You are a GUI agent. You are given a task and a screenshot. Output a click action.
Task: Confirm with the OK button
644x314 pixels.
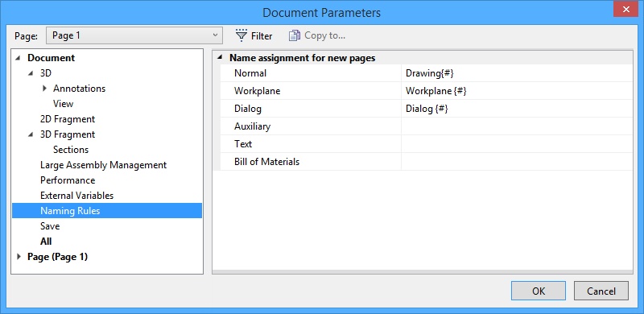click(x=538, y=291)
